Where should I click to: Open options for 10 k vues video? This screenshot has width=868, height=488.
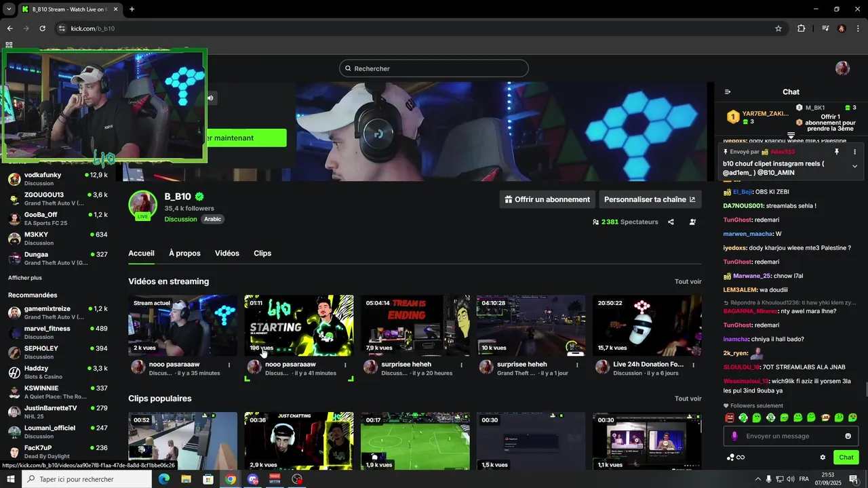click(577, 365)
